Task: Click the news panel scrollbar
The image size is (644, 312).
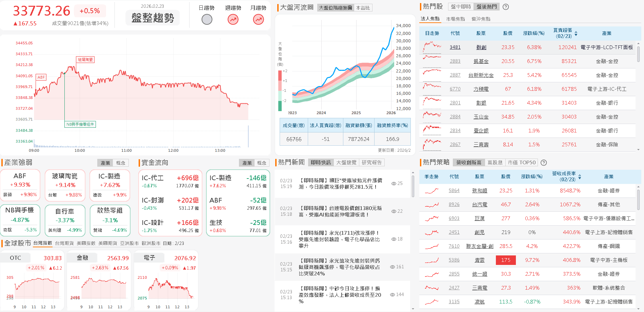Action: [413, 186]
